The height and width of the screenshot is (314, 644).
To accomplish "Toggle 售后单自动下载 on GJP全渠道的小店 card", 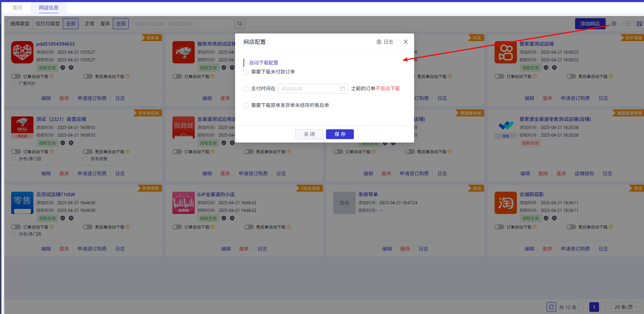I will (249, 227).
